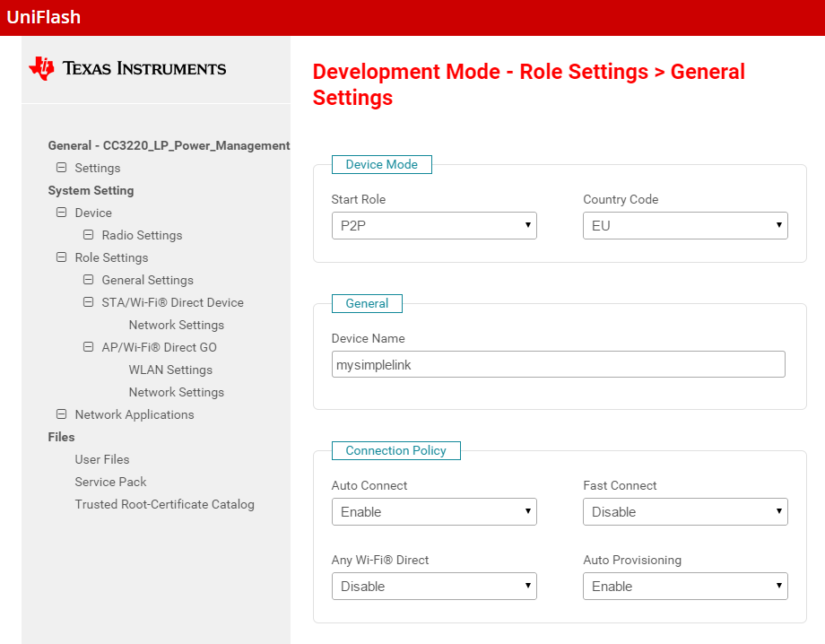
Task: Click the UniFlash title in header
Action: point(44,17)
